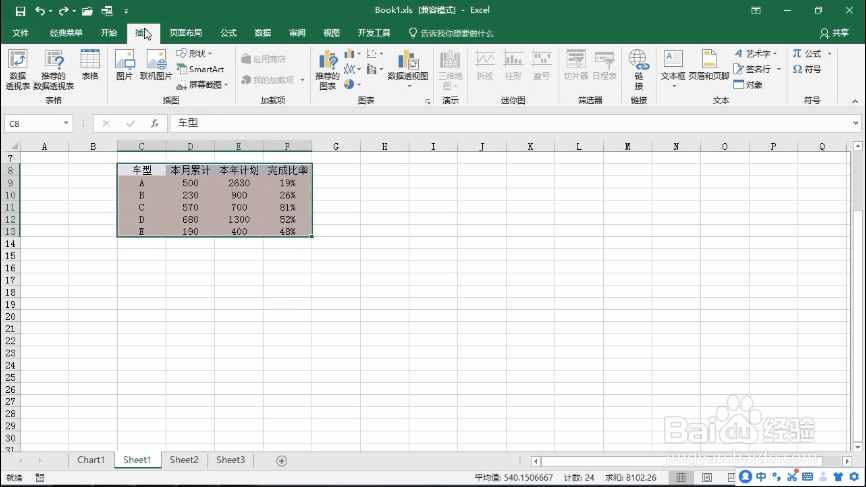Open the 文件 (File) tab
866x487 pixels.
(20, 33)
